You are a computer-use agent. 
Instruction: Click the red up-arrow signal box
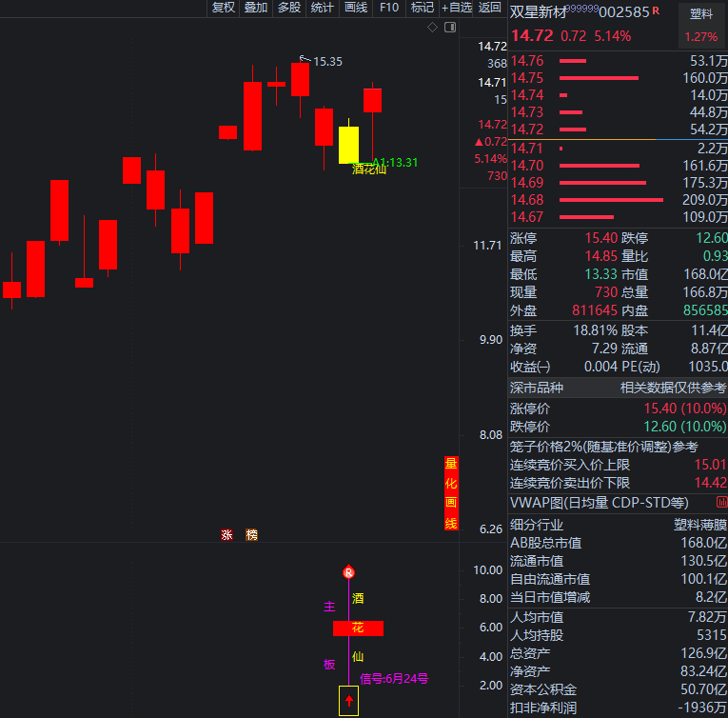click(348, 701)
